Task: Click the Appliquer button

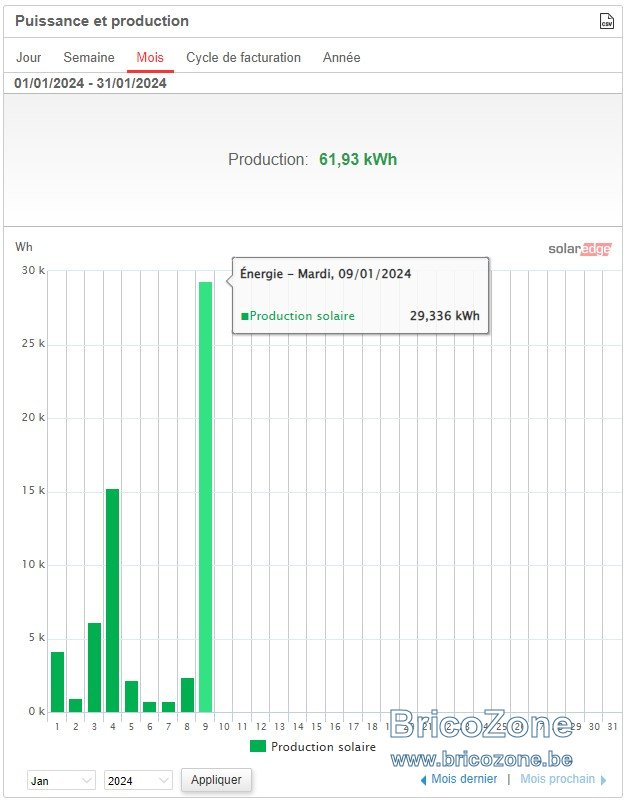Action: click(x=216, y=779)
